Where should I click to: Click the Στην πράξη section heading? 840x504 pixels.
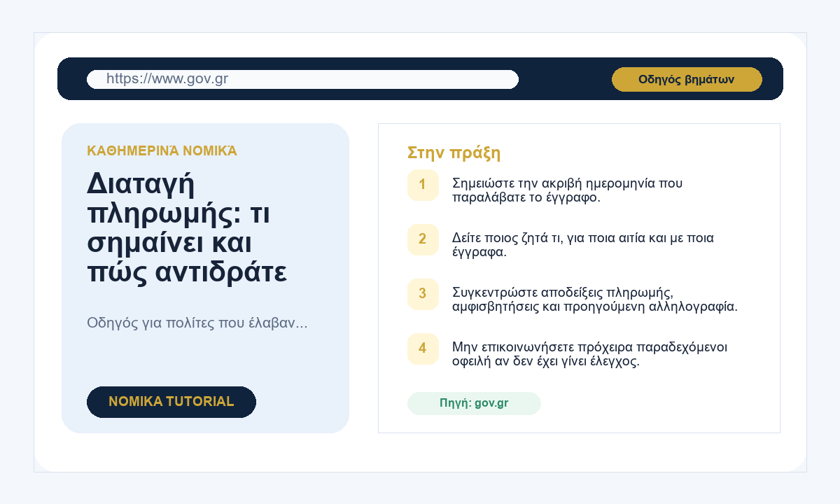[454, 153]
